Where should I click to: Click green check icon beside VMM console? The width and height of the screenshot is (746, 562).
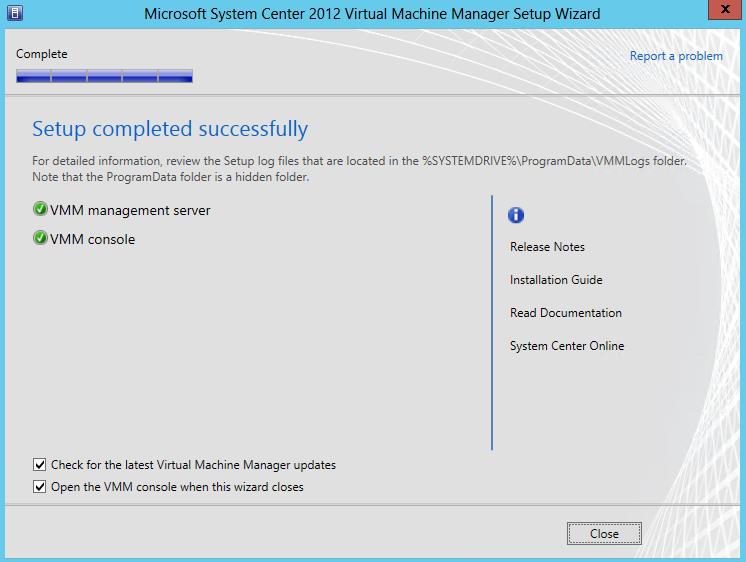tap(40, 237)
